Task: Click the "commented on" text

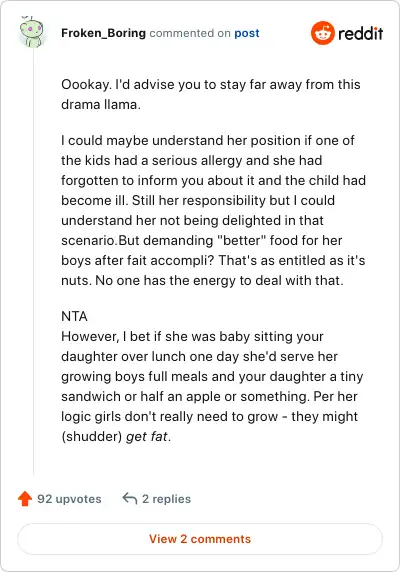Action: tap(190, 33)
